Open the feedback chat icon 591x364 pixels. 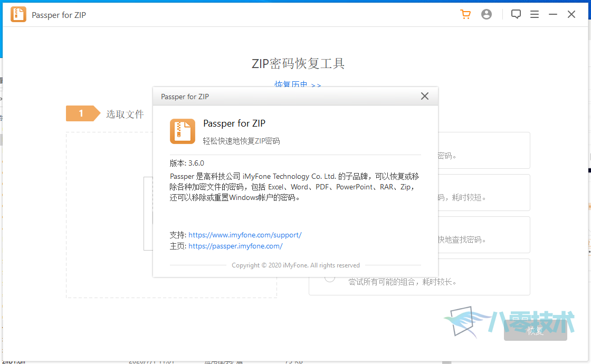pyautogui.click(x=516, y=14)
